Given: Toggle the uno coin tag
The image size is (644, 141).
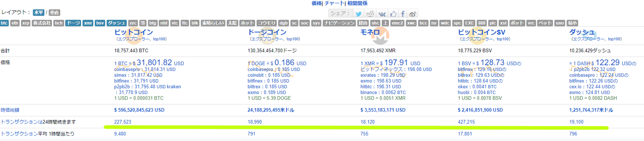Looking at the screenshot, I should pos(560,23).
